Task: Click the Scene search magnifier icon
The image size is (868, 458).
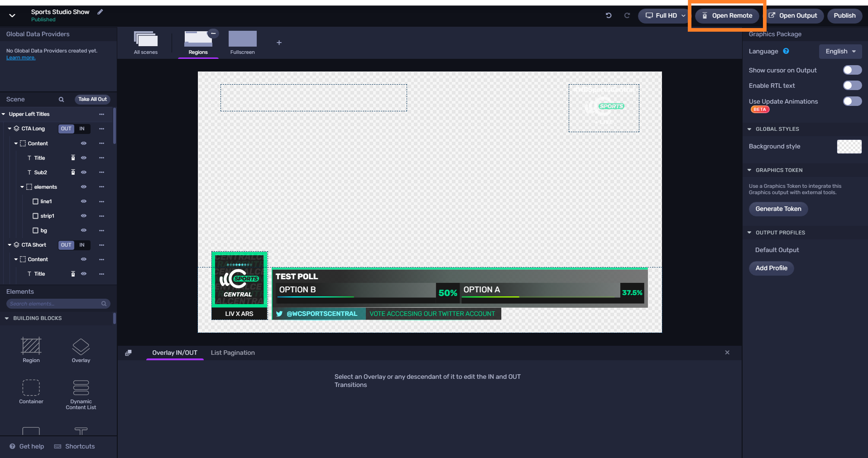Action: pyautogui.click(x=61, y=100)
